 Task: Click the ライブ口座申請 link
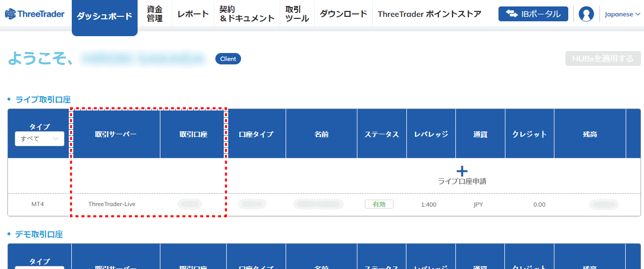[462, 181]
